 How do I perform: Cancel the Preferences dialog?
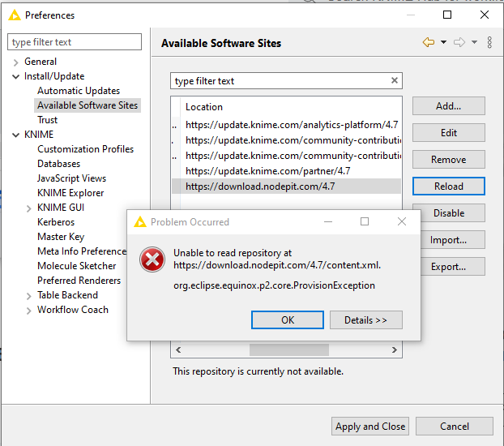pyautogui.click(x=455, y=427)
